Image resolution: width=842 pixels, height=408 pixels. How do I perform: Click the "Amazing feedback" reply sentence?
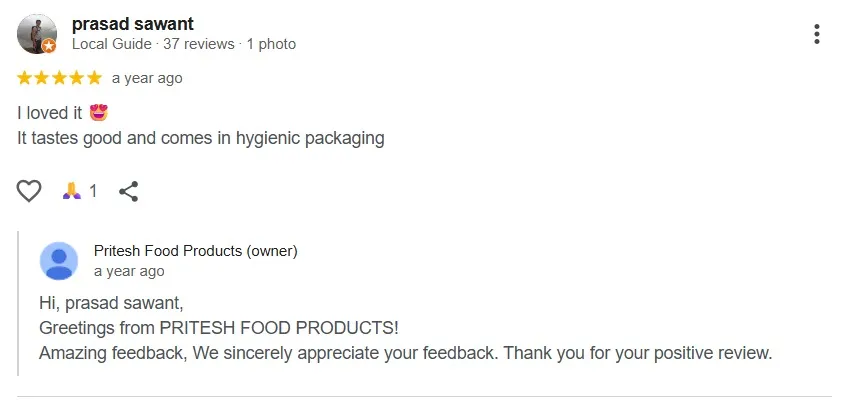point(405,353)
